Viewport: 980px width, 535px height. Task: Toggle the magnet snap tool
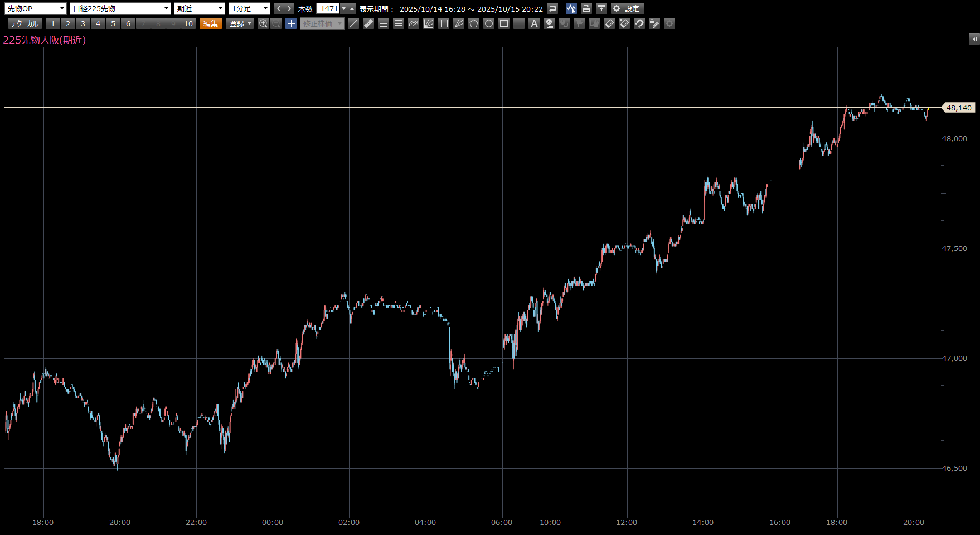tap(639, 23)
